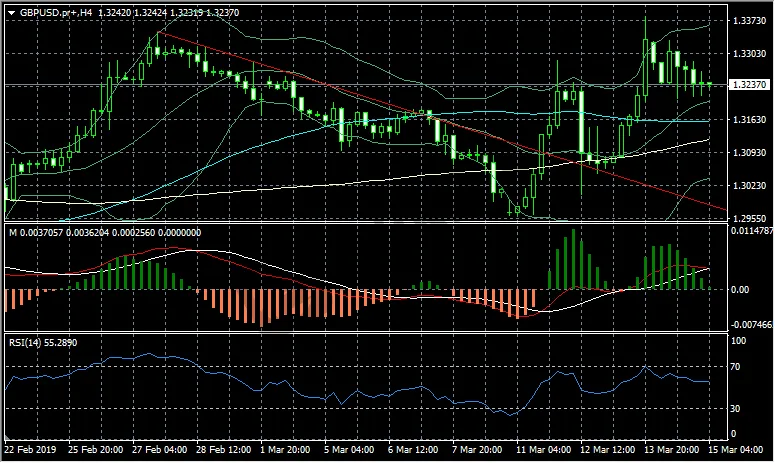Click the RSI 70 level label
775x463 pixels.
[735, 367]
